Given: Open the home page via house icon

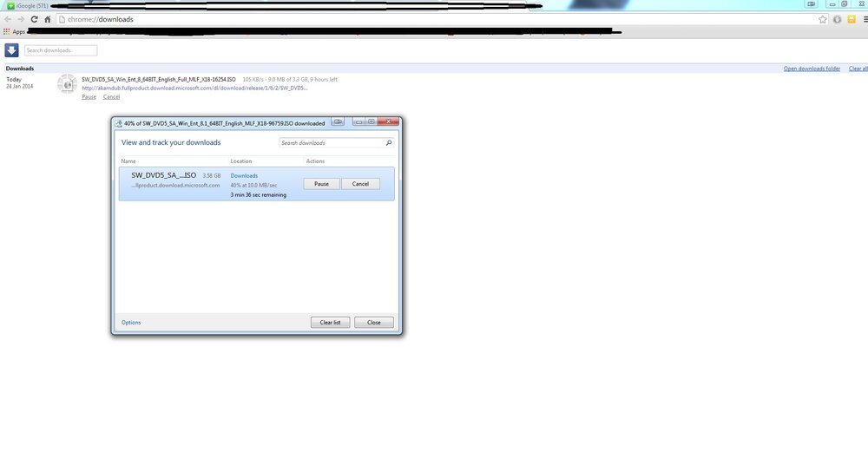Looking at the screenshot, I should (48, 19).
